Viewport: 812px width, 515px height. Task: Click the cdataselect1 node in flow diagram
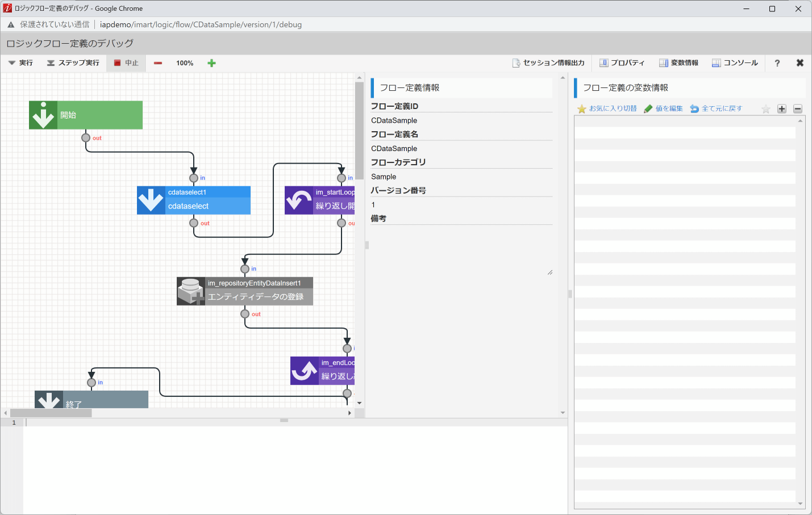[x=193, y=200]
